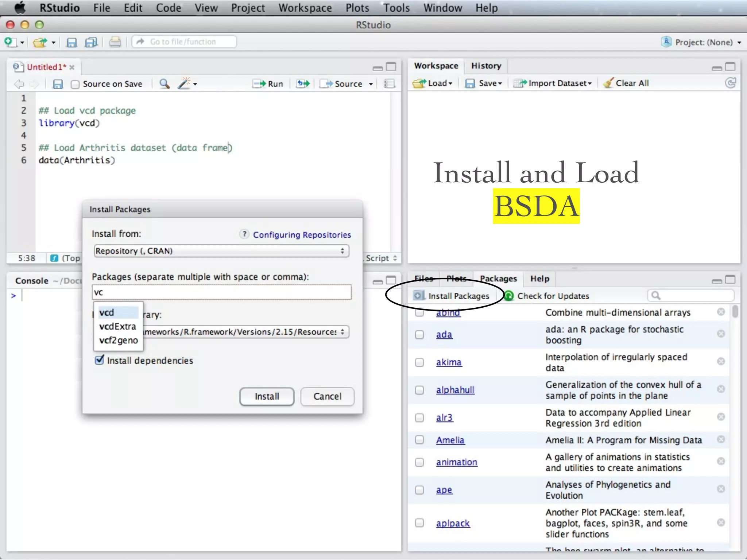Check the animation package checkbox
The image size is (747, 560).
click(419, 462)
